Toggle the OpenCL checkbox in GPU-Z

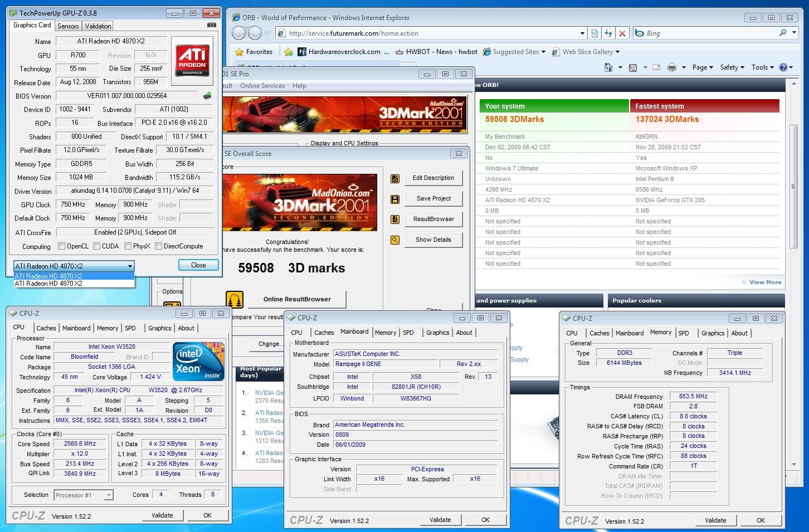coord(62,246)
